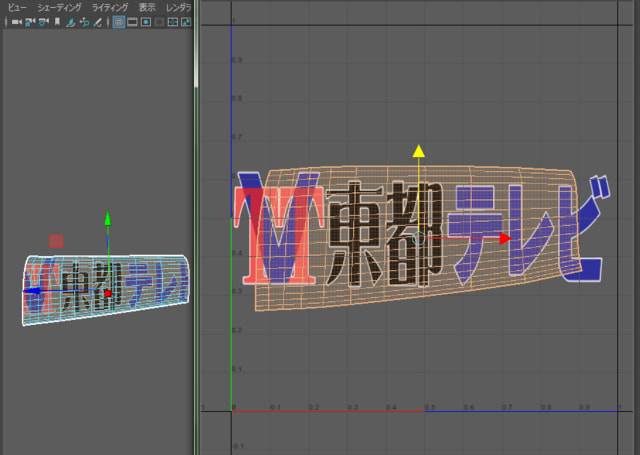
Task: Click the Bookmarks icon in panel toolbar
Action: (x=57, y=22)
